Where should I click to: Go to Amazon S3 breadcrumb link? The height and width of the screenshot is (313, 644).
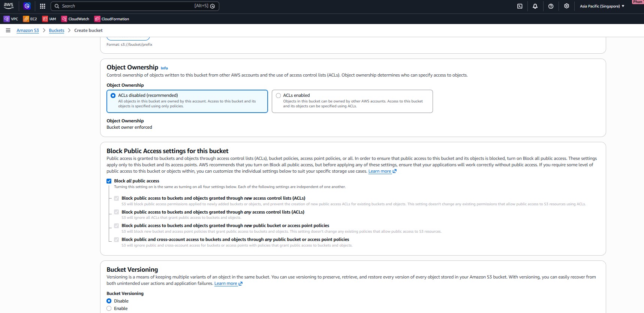28,30
